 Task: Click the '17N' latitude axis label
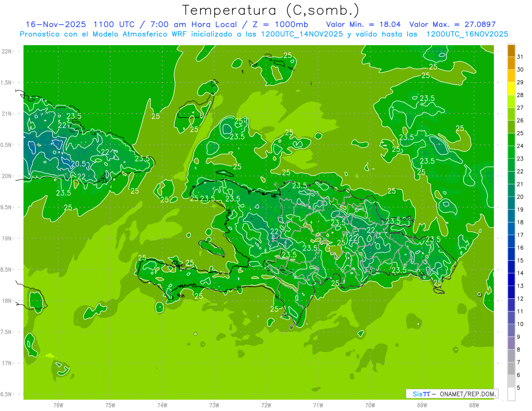(x=7, y=363)
